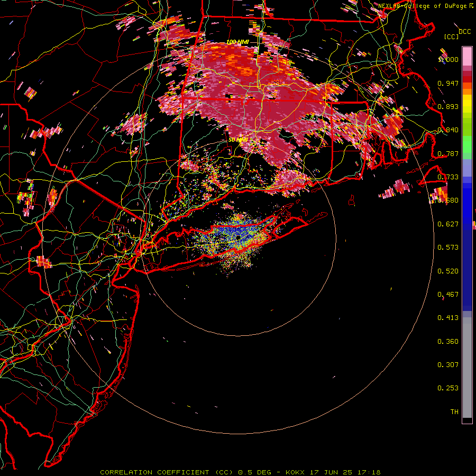This screenshot has width=476, height=476.
Task: Click the 0.840 scale value
Action: click(448, 130)
